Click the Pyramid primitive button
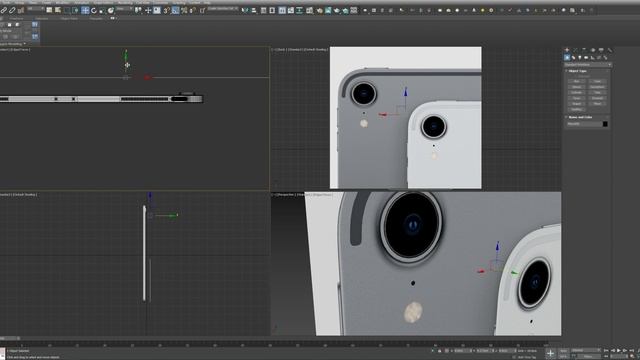This screenshot has width=640, height=360. click(597, 98)
